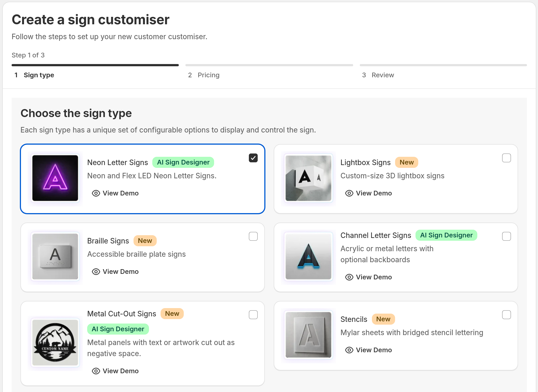Viewport: 538px width, 392px height.
Task: Uncheck the Neon Letter Signs checkbox
Action: point(253,158)
